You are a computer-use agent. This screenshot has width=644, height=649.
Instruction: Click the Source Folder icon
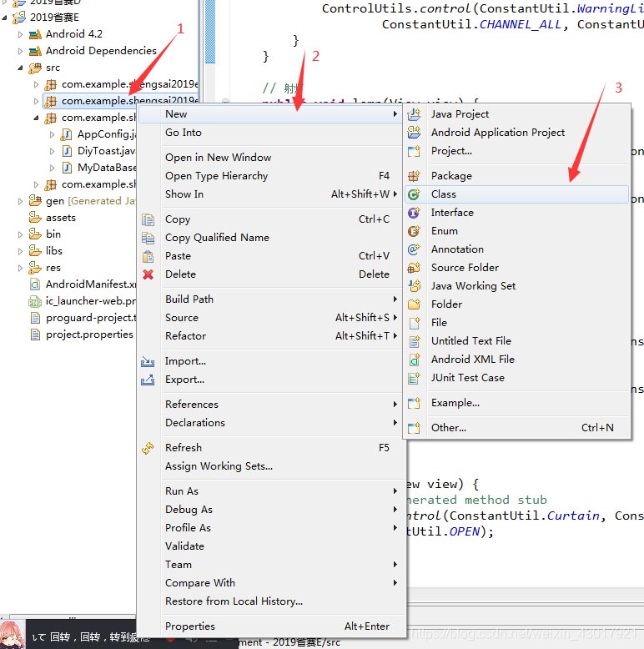pos(414,268)
